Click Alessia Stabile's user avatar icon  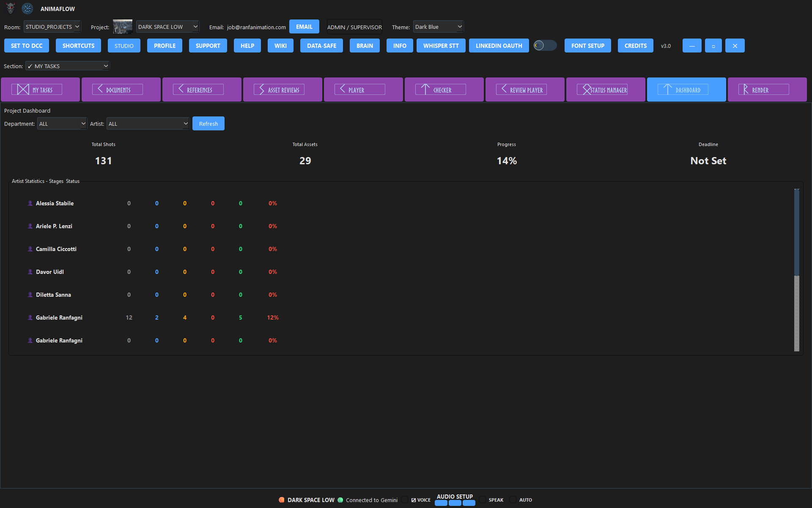pos(30,203)
